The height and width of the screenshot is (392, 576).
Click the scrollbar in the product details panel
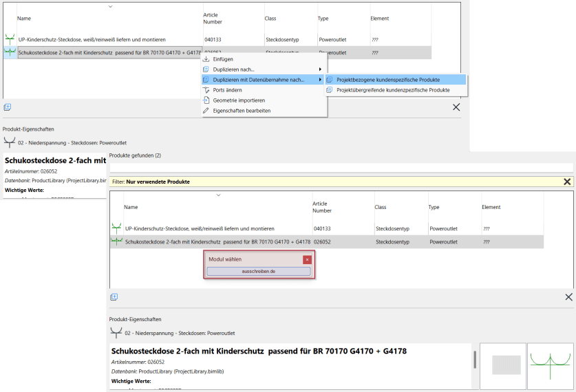[473, 360]
